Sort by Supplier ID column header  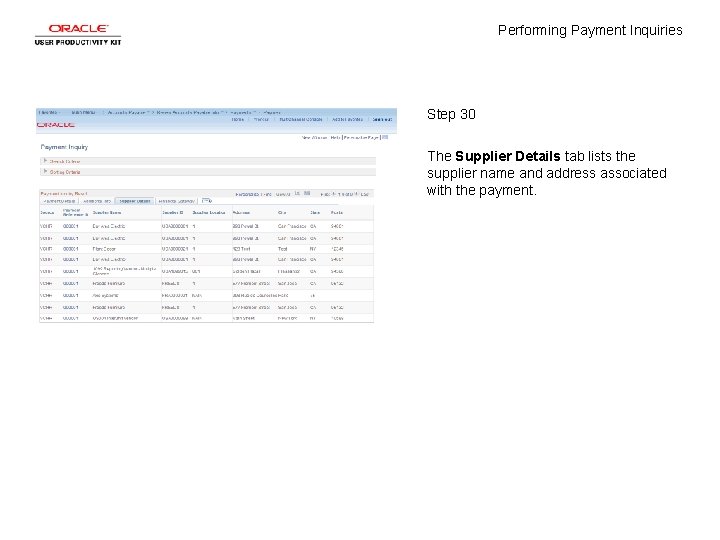(173, 213)
